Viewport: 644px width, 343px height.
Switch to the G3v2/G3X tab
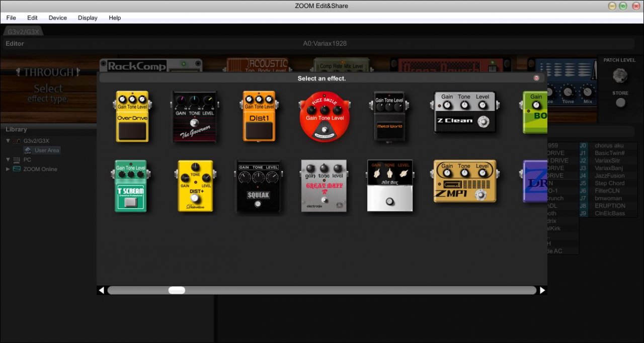point(23,32)
